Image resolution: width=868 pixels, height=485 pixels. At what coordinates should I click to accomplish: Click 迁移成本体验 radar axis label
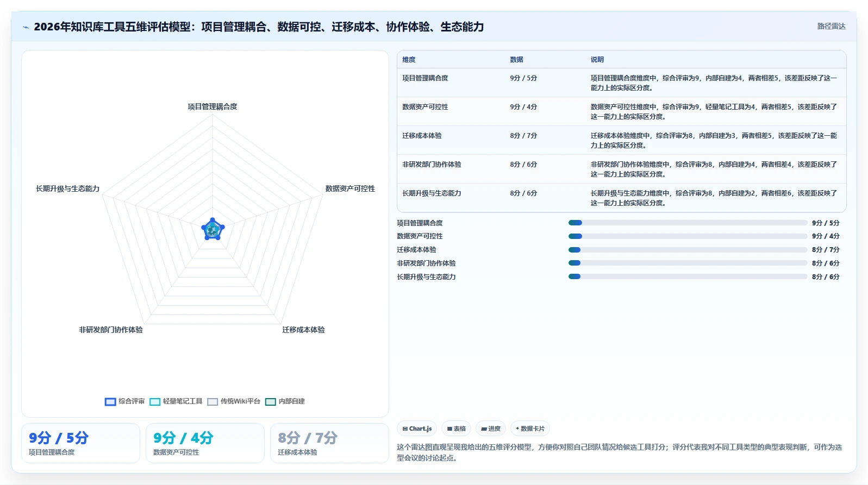click(303, 330)
